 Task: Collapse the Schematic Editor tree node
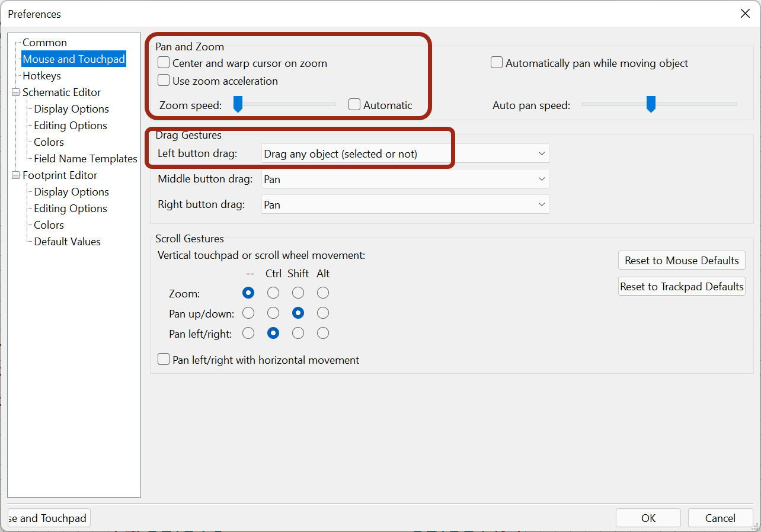(x=15, y=92)
